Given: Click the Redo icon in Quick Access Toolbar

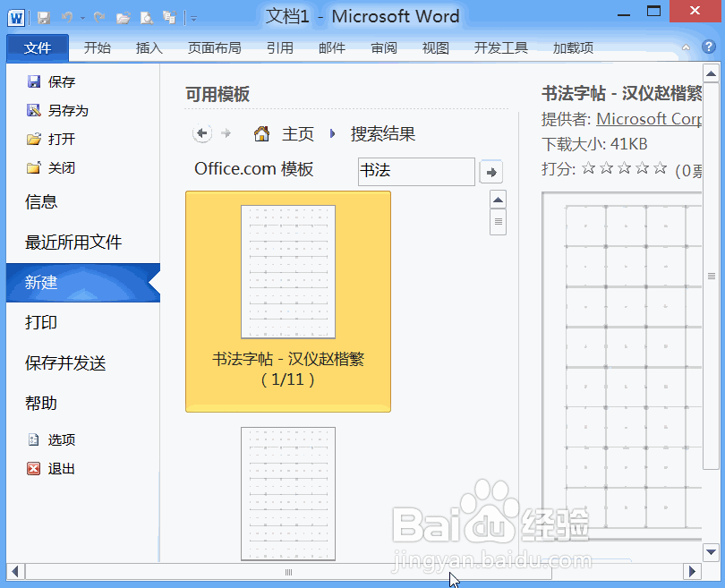Looking at the screenshot, I should coord(99,18).
